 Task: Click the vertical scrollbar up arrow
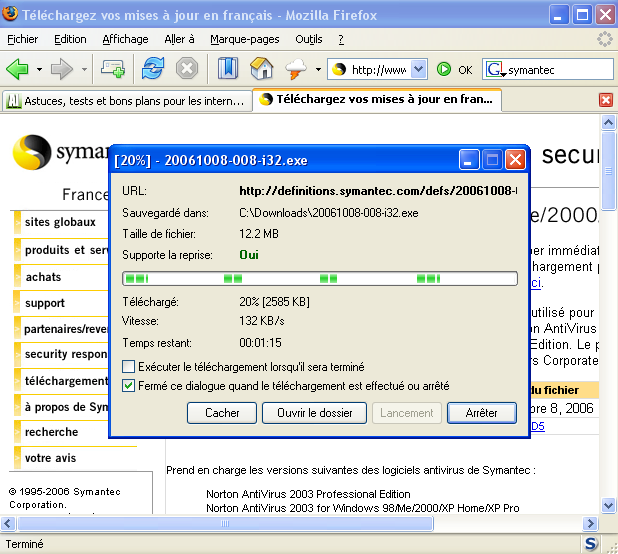[x=608, y=123]
